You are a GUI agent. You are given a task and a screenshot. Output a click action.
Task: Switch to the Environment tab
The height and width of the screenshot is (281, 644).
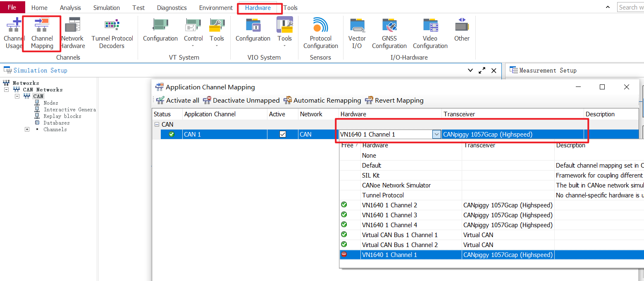click(216, 7)
